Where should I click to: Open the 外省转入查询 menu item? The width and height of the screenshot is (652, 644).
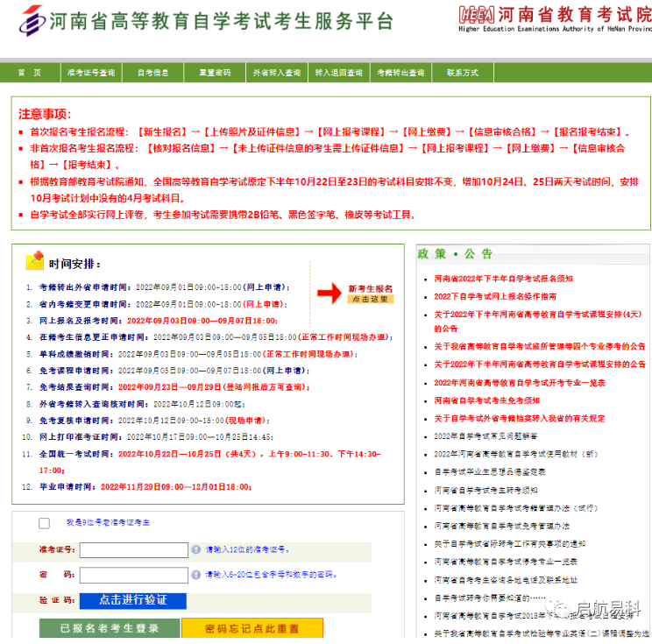tap(277, 73)
